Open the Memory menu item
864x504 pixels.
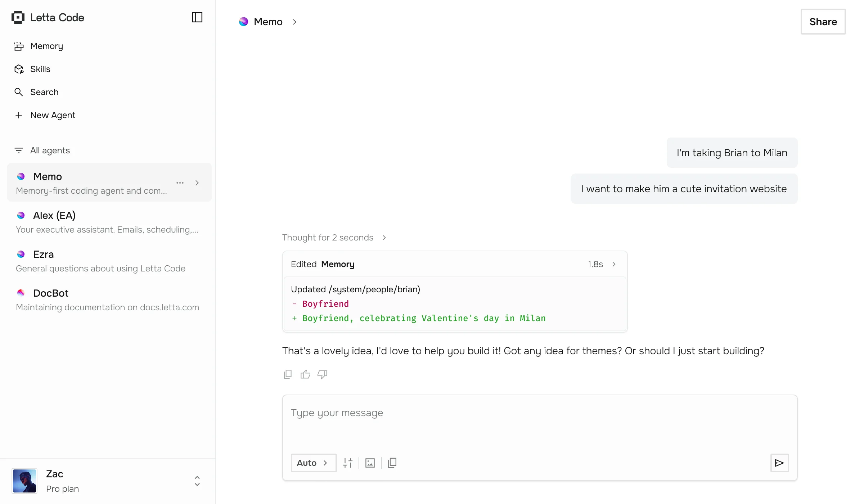tap(46, 46)
